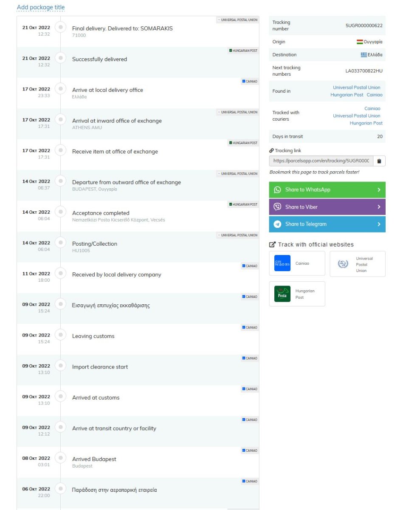Click timeline marker for Departure from outward office
The height and width of the screenshot is (510, 420).
[x=61, y=181]
